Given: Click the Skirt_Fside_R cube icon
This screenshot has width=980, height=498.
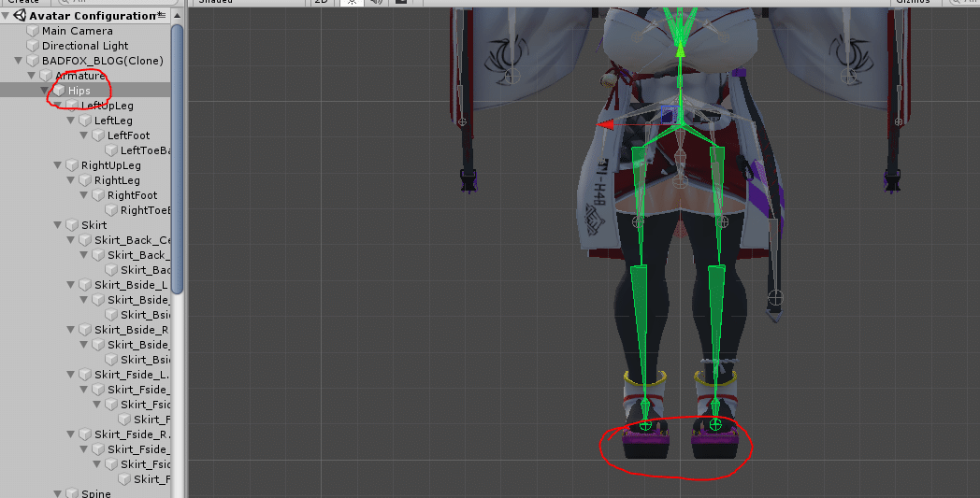Looking at the screenshot, I should 85,434.
